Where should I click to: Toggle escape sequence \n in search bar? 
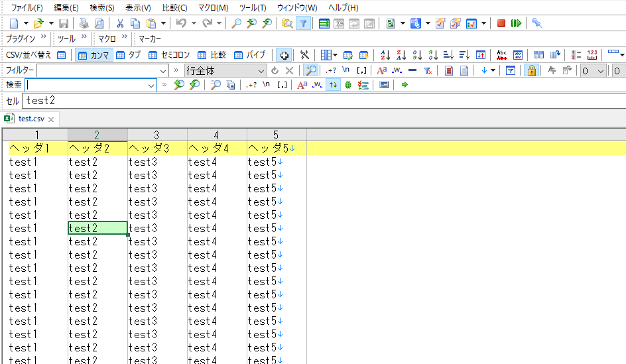(267, 85)
